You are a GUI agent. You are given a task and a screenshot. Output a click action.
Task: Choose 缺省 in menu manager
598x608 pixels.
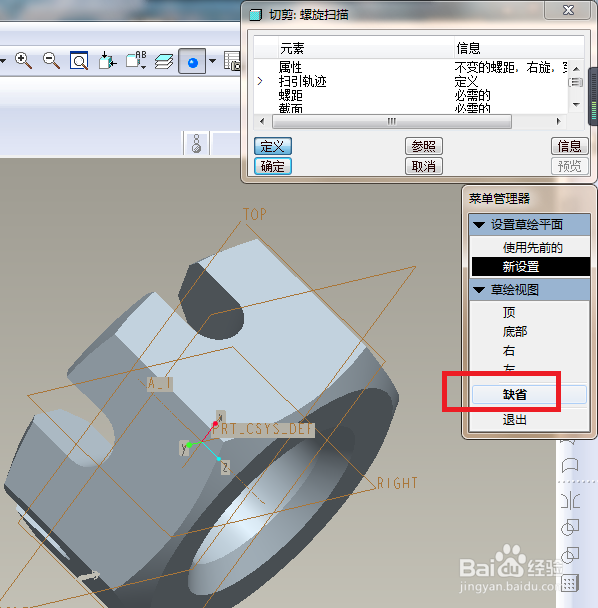click(x=529, y=394)
